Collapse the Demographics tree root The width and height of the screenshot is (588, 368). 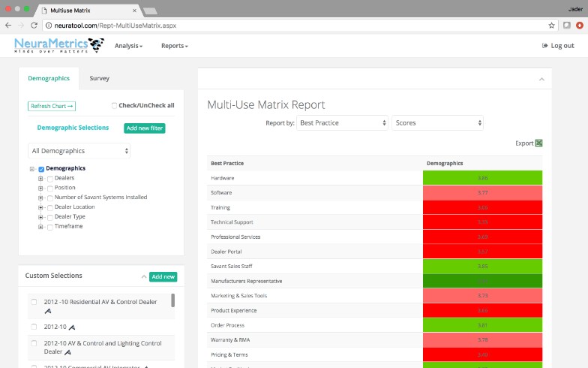31,169
